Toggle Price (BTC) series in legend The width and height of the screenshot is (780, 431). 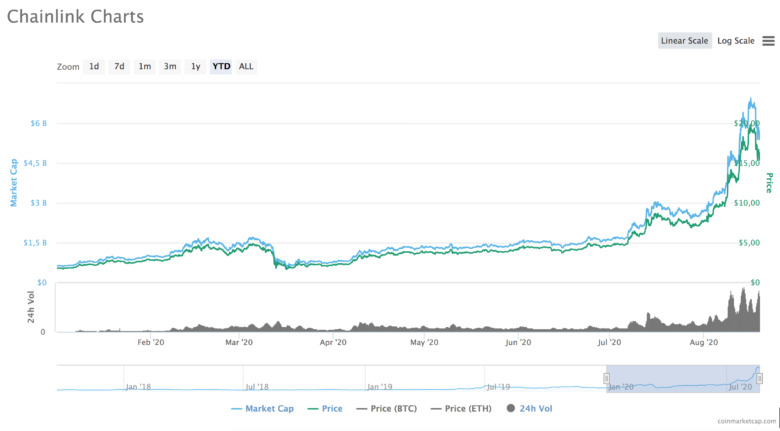[387, 409]
